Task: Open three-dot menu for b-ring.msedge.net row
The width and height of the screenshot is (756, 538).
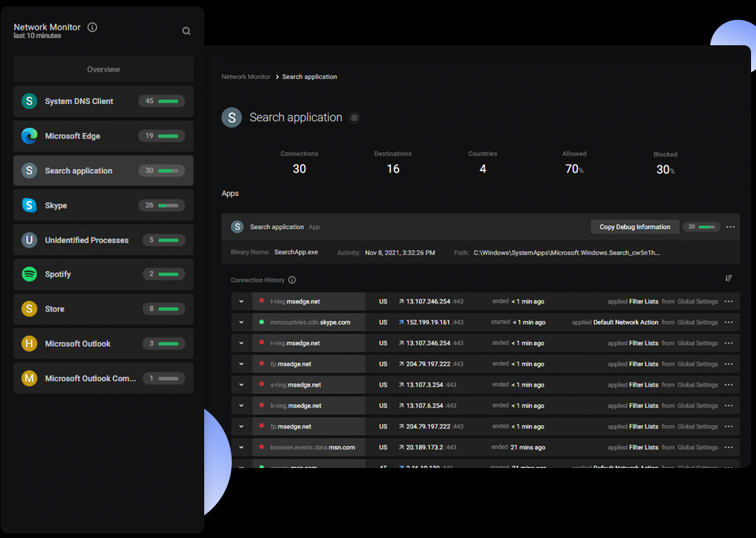Action: click(x=728, y=406)
